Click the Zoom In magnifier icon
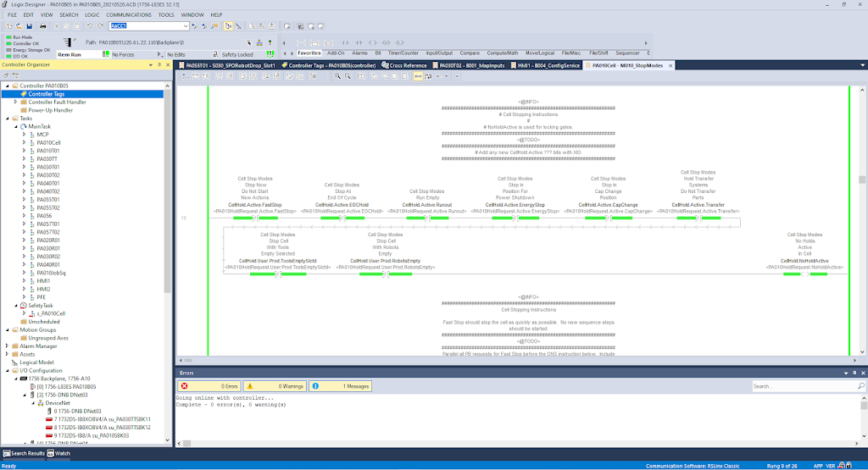The height and width of the screenshot is (470, 868). [x=337, y=76]
